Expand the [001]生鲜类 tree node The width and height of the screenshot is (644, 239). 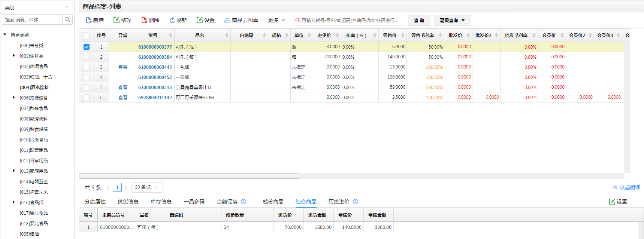(x=14, y=56)
